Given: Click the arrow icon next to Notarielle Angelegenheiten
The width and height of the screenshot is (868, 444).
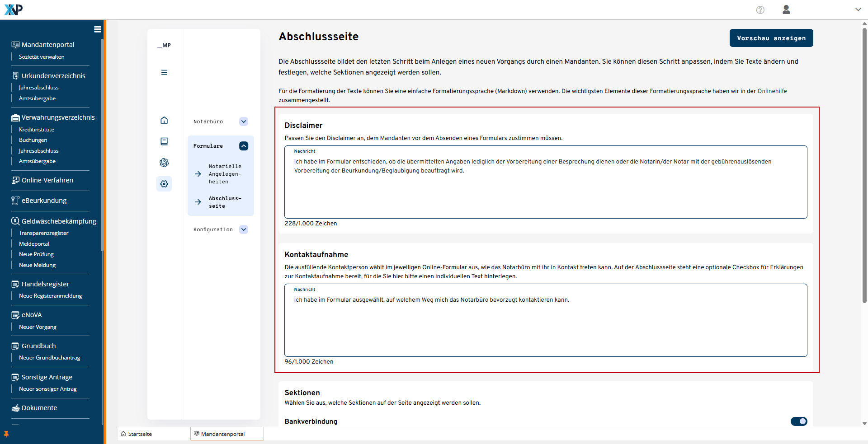Looking at the screenshot, I should pyautogui.click(x=198, y=174).
